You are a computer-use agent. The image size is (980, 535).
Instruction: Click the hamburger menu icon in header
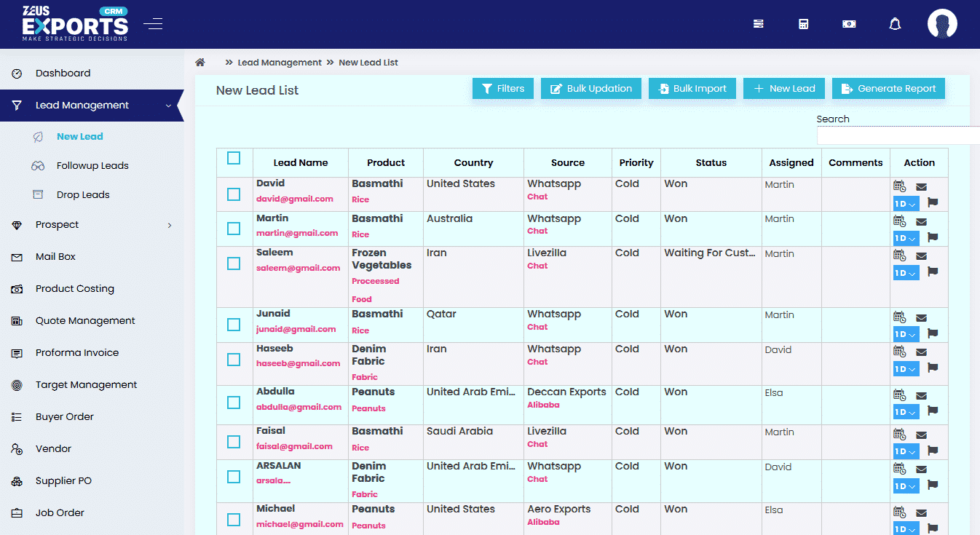[x=153, y=24]
